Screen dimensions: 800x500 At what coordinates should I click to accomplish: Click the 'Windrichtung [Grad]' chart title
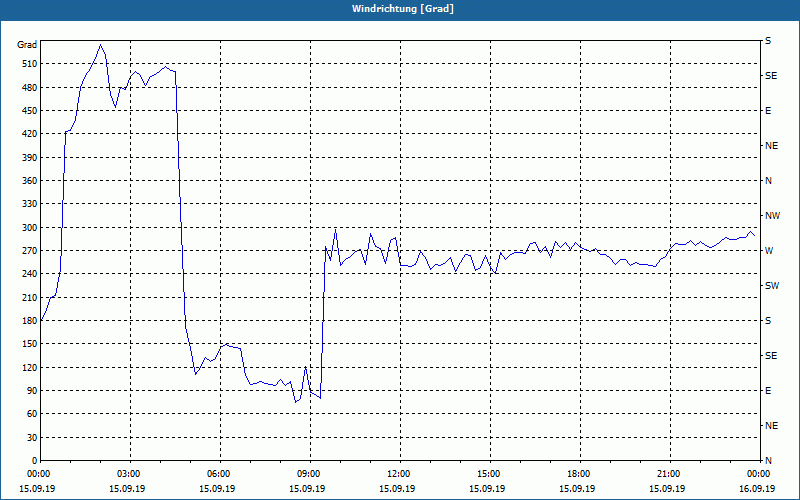click(x=403, y=9)
